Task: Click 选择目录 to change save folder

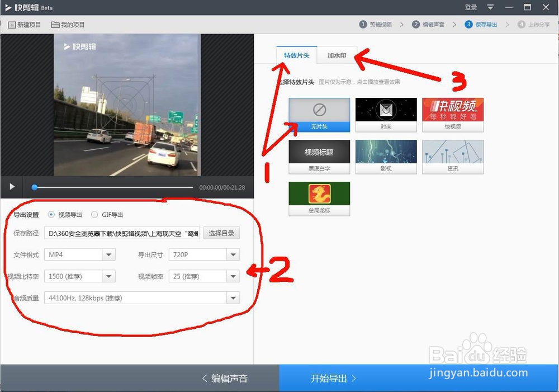Action: coord(221,233)
